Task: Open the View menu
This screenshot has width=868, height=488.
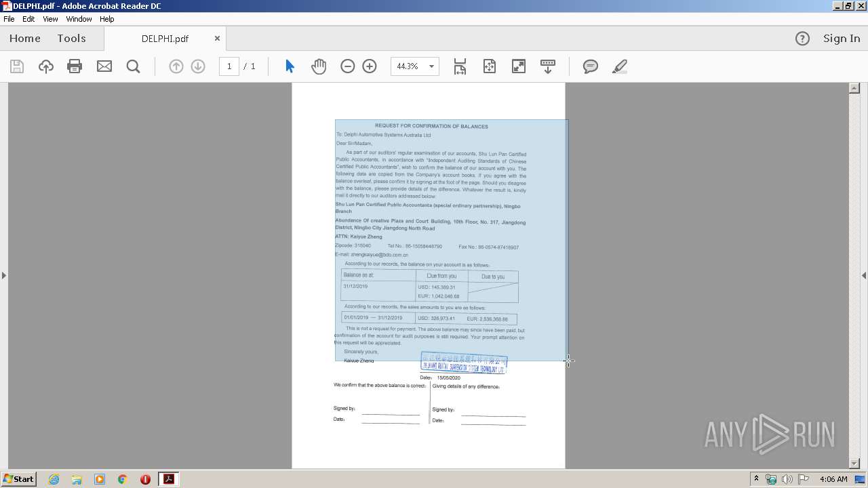Action: pos(51,19)
